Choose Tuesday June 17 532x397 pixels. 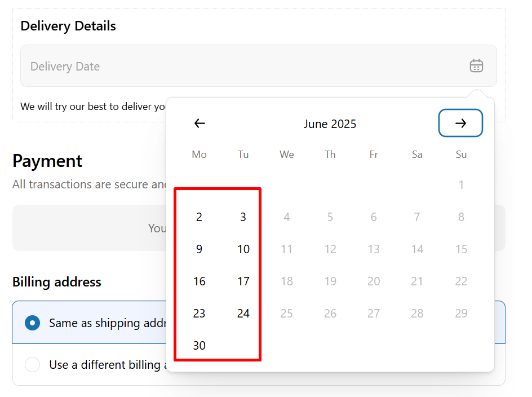pos(243,281)
